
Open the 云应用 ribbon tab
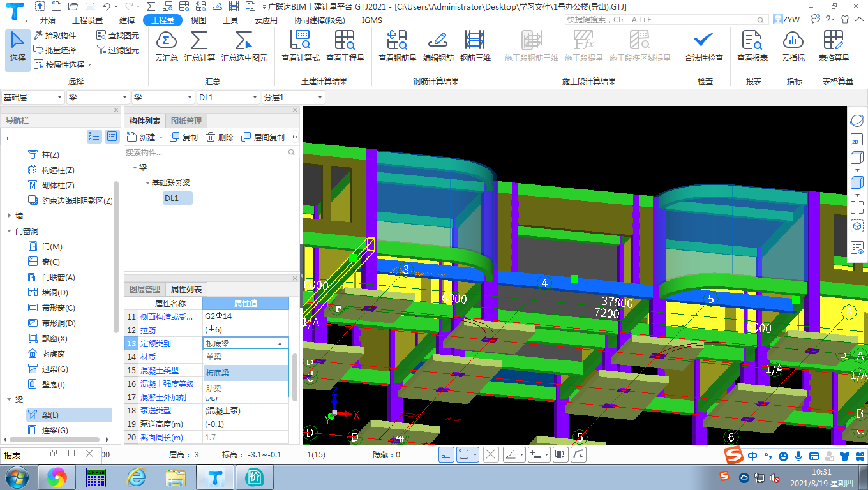click(266, 20)
